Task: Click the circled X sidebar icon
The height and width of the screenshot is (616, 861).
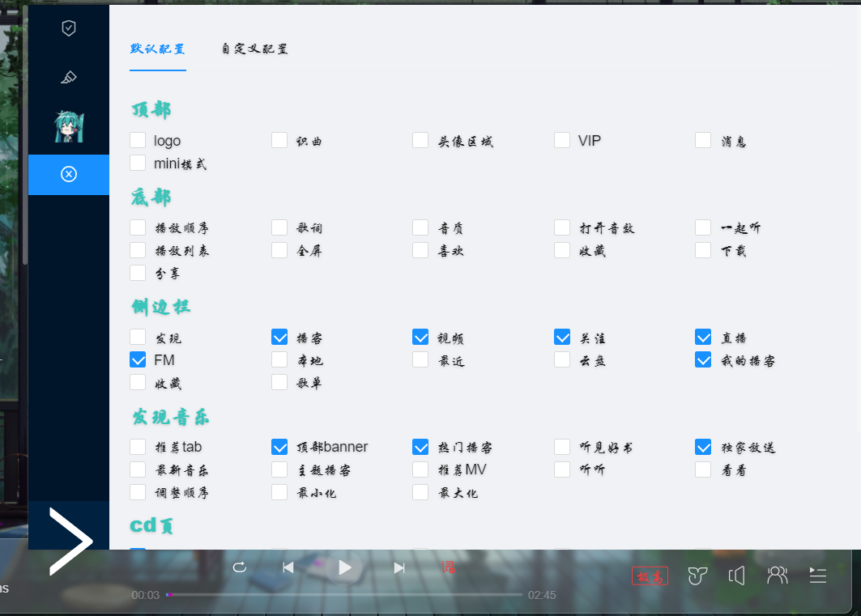Action: tap(68, 174)
